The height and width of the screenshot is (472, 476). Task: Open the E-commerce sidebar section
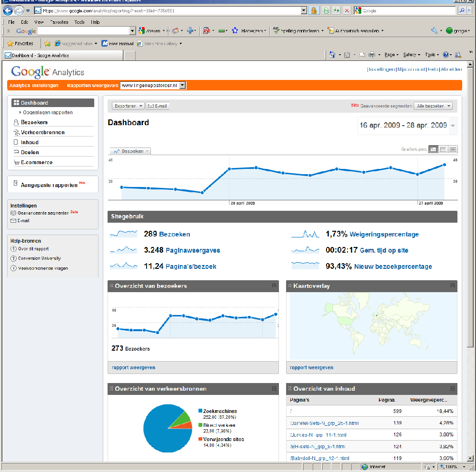(37, 162)
